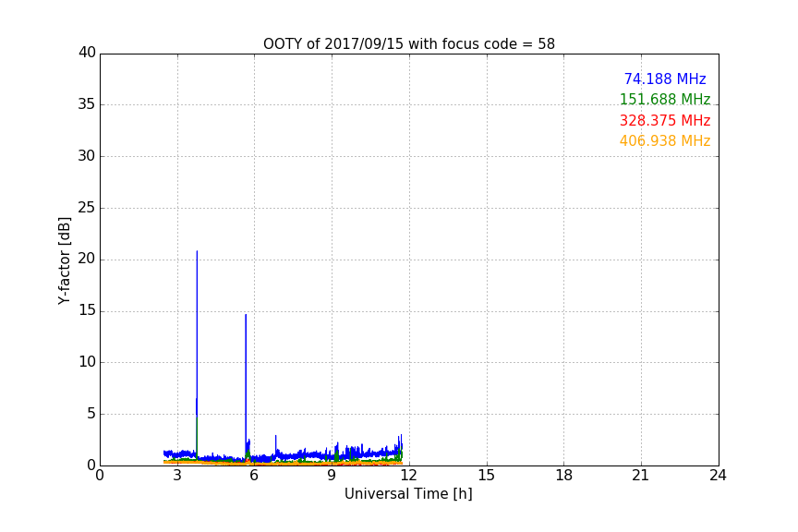Image resolution: width=798 pixels, height=532 pixels.
Task: Click the 'Y-factor [dB]' axis label
Action: pos(64,260)
